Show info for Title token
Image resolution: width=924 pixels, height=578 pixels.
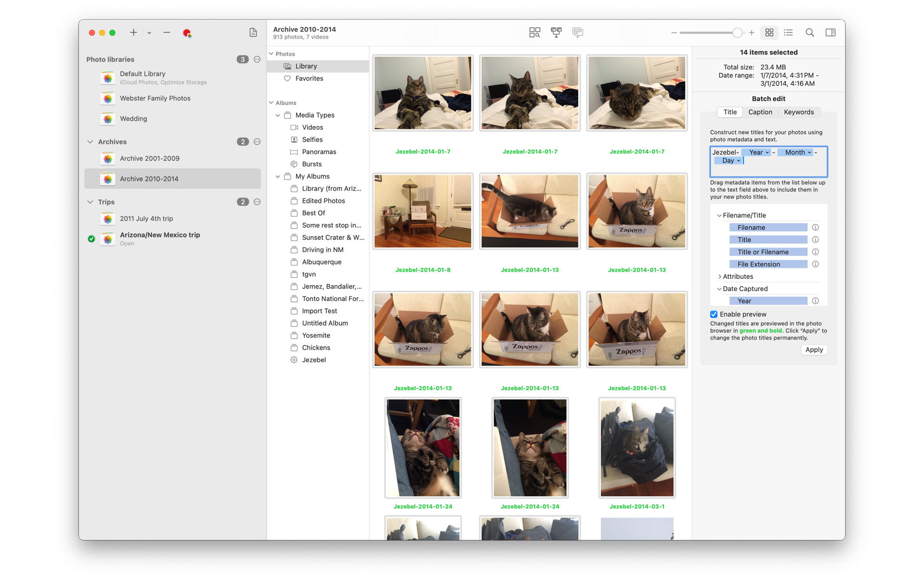[x=815, y=239]
